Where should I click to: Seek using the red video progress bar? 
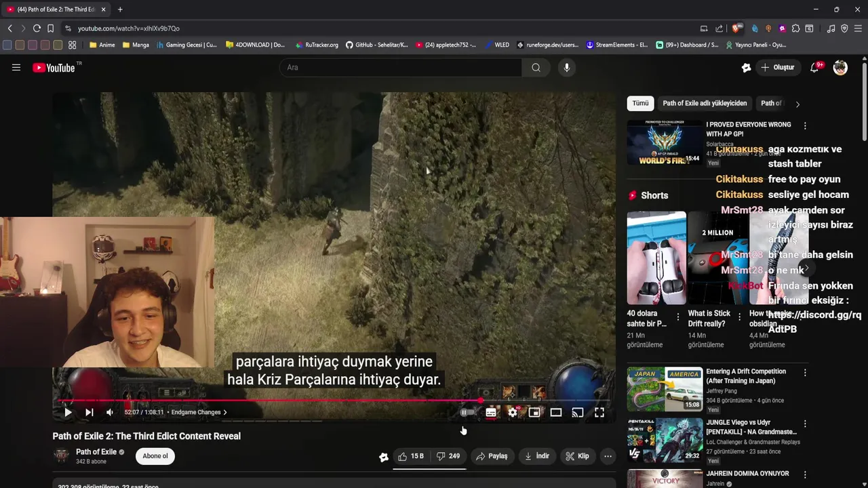(334, 401)
